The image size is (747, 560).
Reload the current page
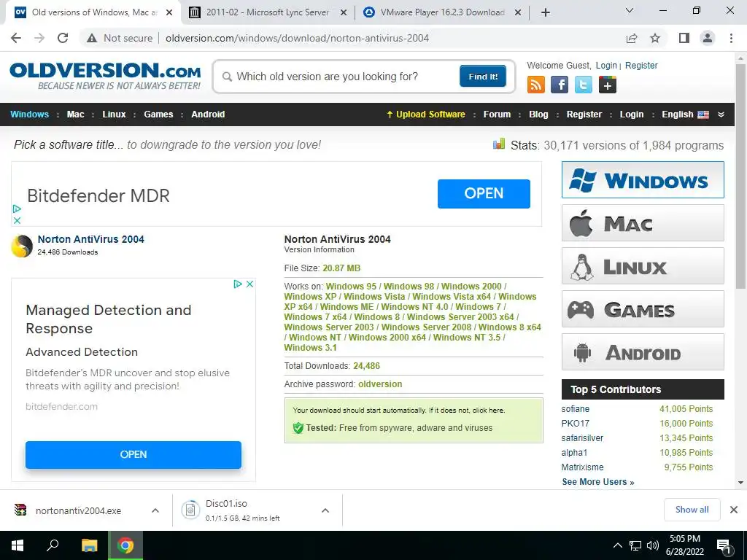(63, 38)
